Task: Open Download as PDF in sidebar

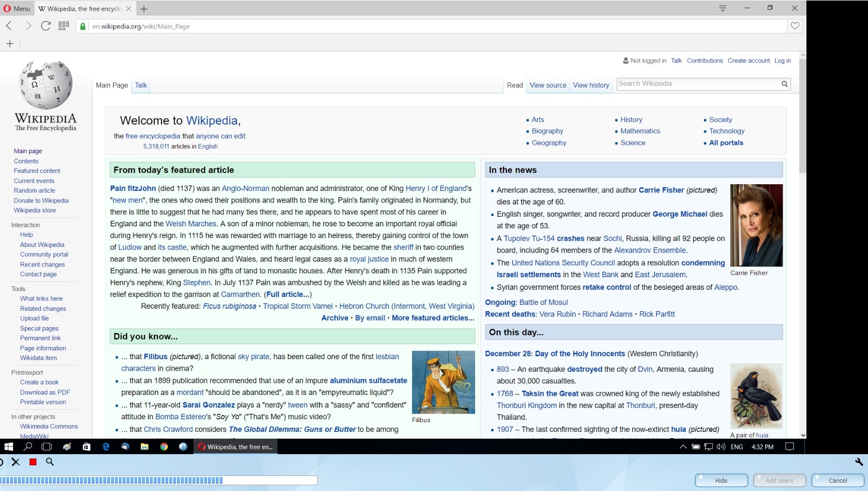Action: pos(45,393)
